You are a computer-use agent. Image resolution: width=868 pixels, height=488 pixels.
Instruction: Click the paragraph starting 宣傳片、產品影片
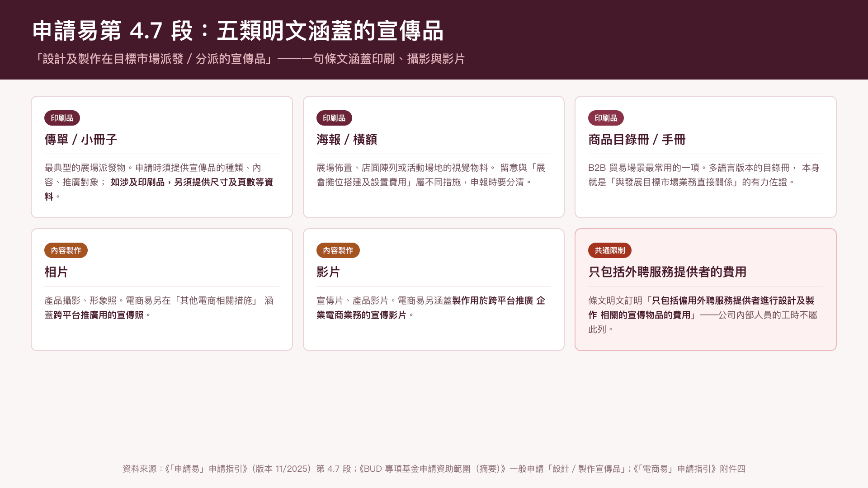tap(431, 308)
